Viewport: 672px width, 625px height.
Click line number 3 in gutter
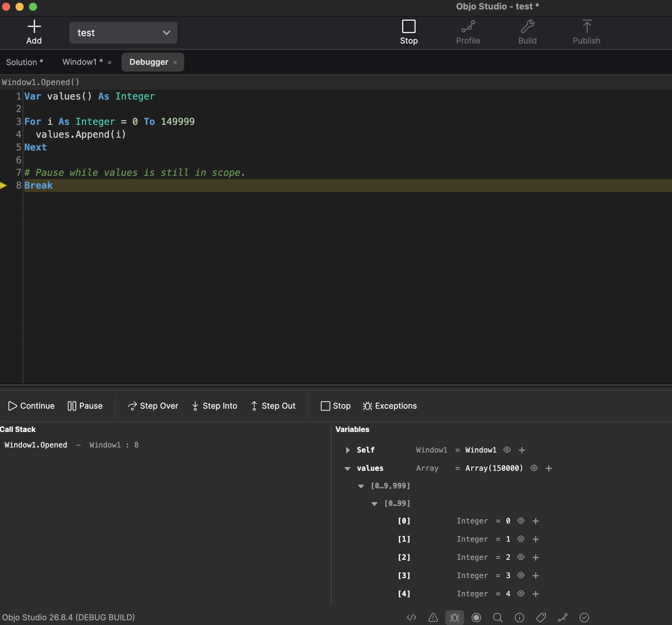pyautogui.click(x=19, y=121)
